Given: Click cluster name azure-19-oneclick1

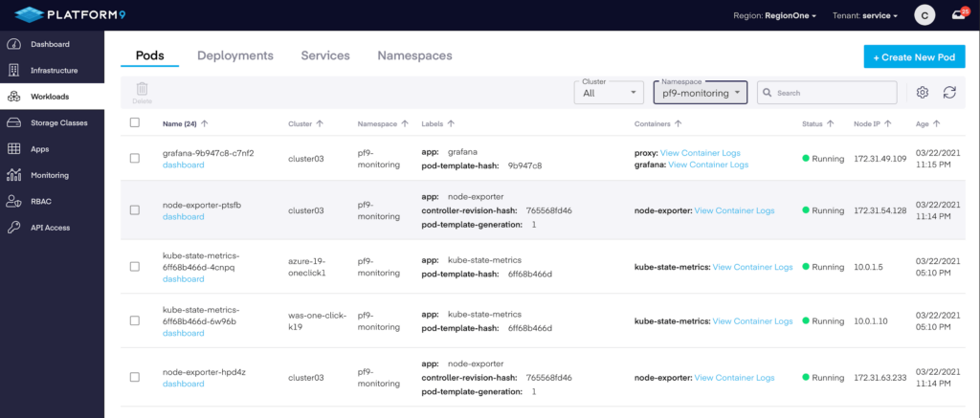Looking at the screenshot, I should [x=307, y=267].
